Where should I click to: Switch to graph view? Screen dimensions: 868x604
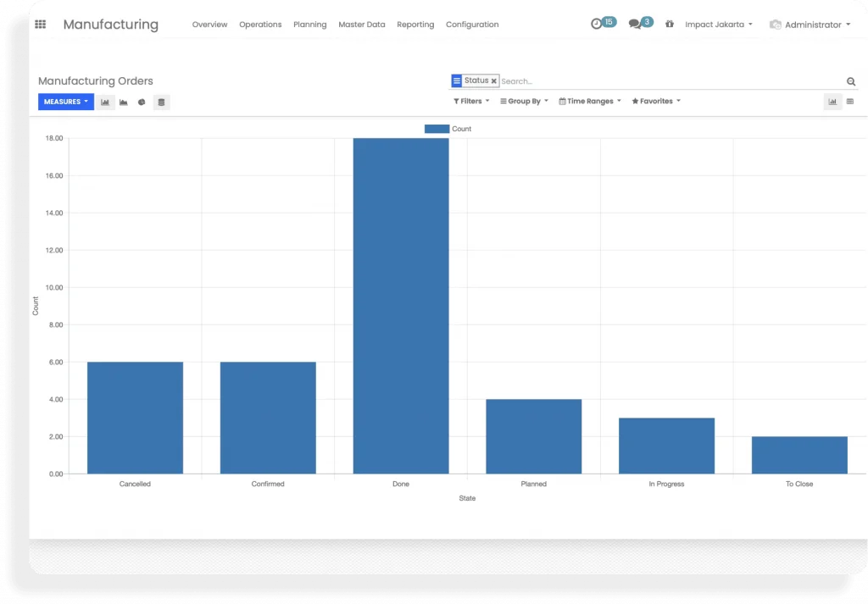pos(832,102)
